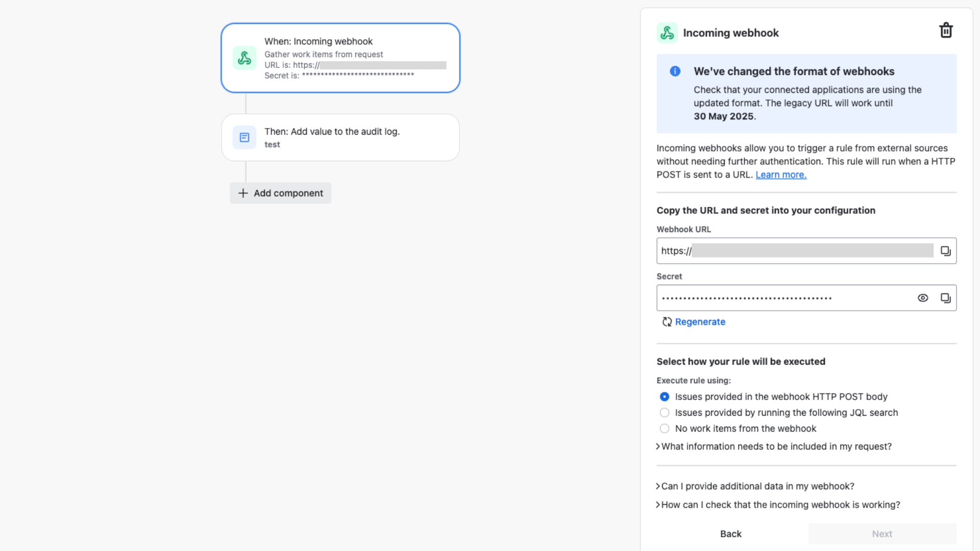Select Issues provided by running JQL search
The width and height of the screenshot is (980, 551).
pyautogui.click(x=665, y=412)
